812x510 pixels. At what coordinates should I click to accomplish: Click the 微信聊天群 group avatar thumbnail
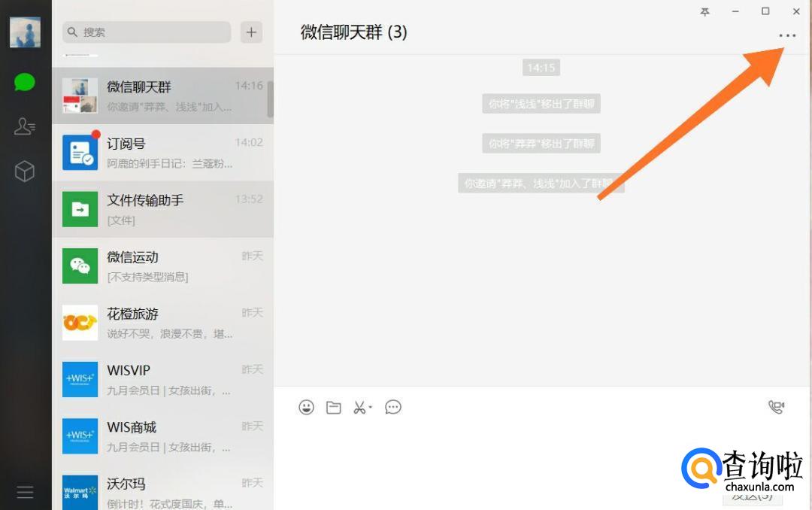[80, 96]
